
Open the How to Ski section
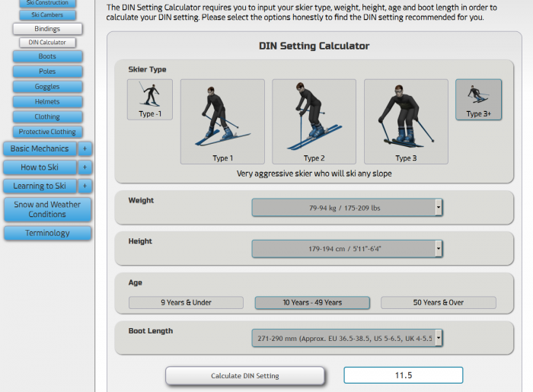(40, 167)
